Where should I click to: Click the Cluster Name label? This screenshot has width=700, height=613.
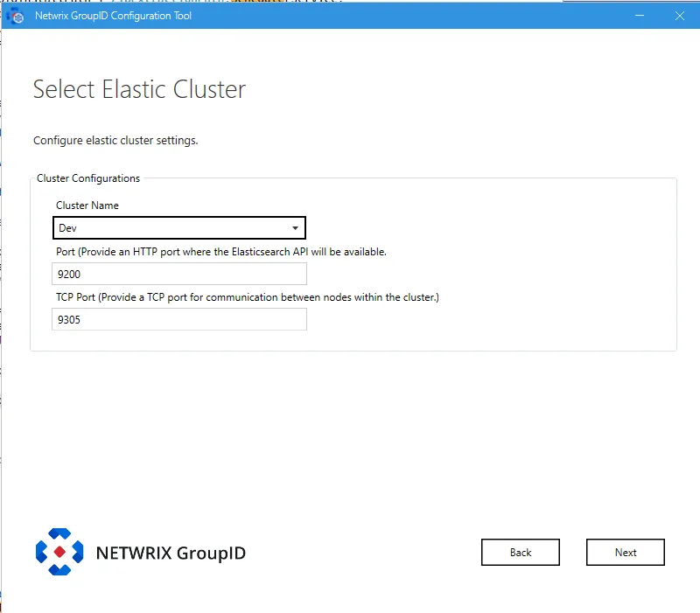(x=87, y=205)
